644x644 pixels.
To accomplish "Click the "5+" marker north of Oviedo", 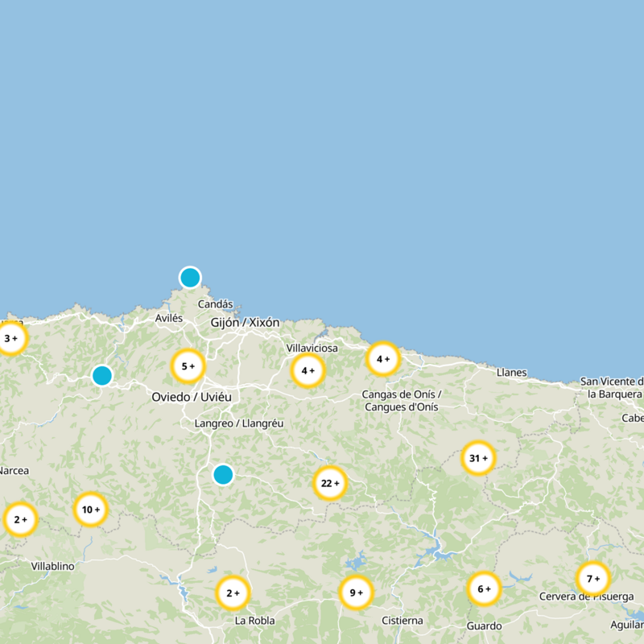I will pos(187,365).
